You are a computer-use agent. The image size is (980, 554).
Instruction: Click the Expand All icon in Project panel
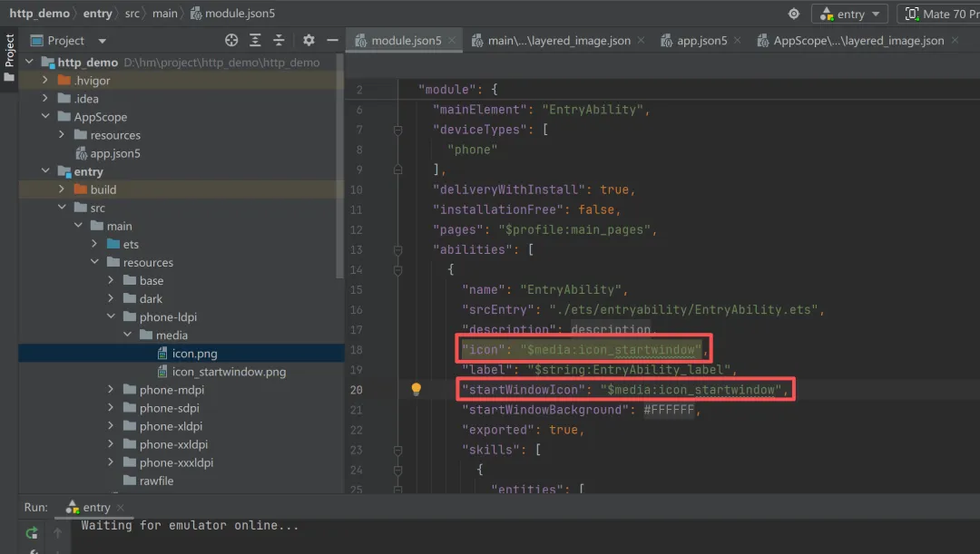255,40
